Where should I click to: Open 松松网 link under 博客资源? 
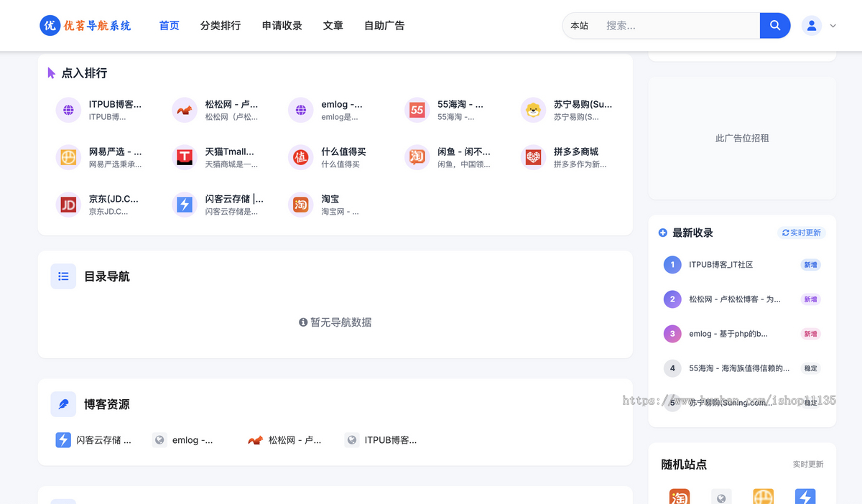tap(285, 440)
